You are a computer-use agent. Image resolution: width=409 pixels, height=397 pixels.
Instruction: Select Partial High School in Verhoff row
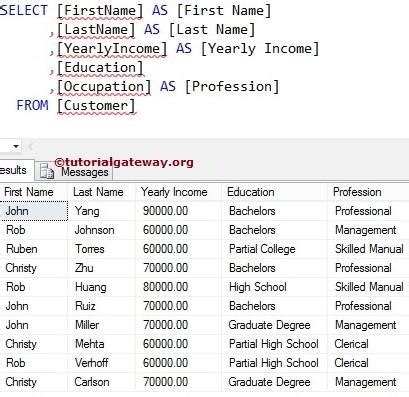tap(275, 363)
